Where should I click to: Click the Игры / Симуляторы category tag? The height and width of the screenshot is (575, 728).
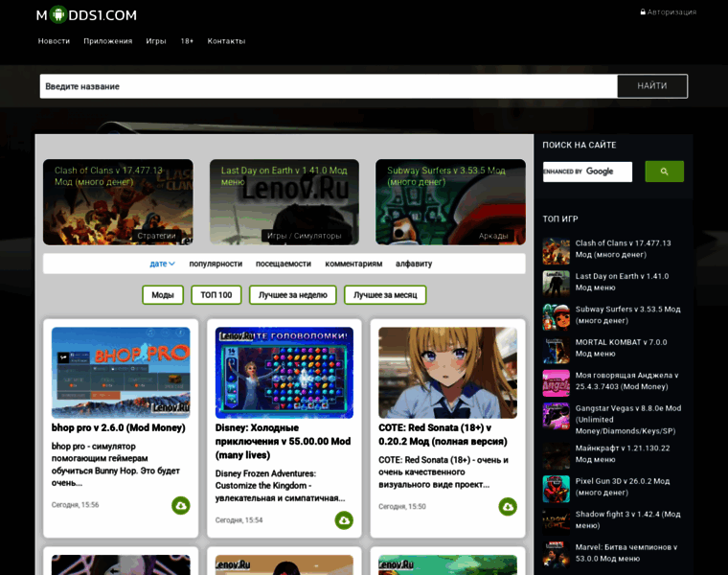click(304, 236)
